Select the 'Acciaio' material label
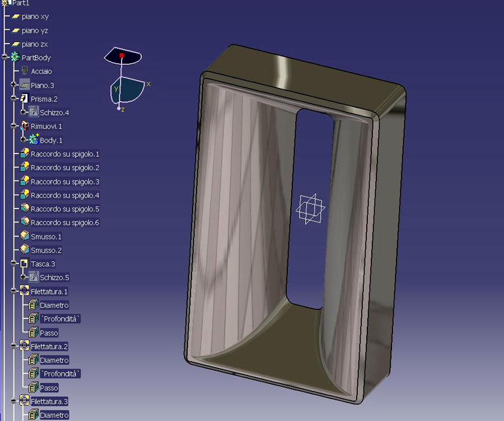This screenshot has height=421, width=504. pos(41,71)
